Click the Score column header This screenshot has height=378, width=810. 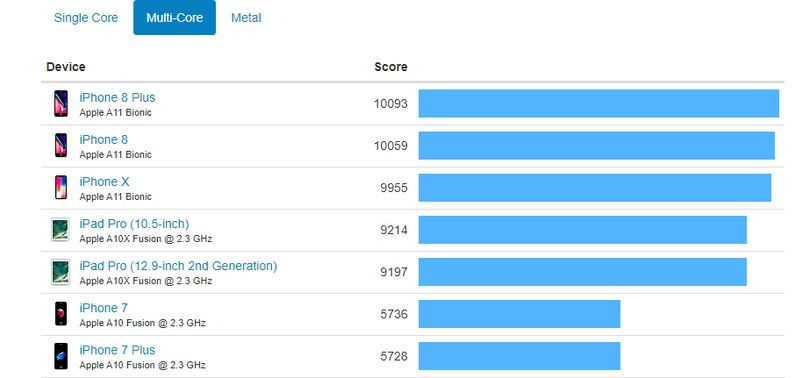coord(391,67)
